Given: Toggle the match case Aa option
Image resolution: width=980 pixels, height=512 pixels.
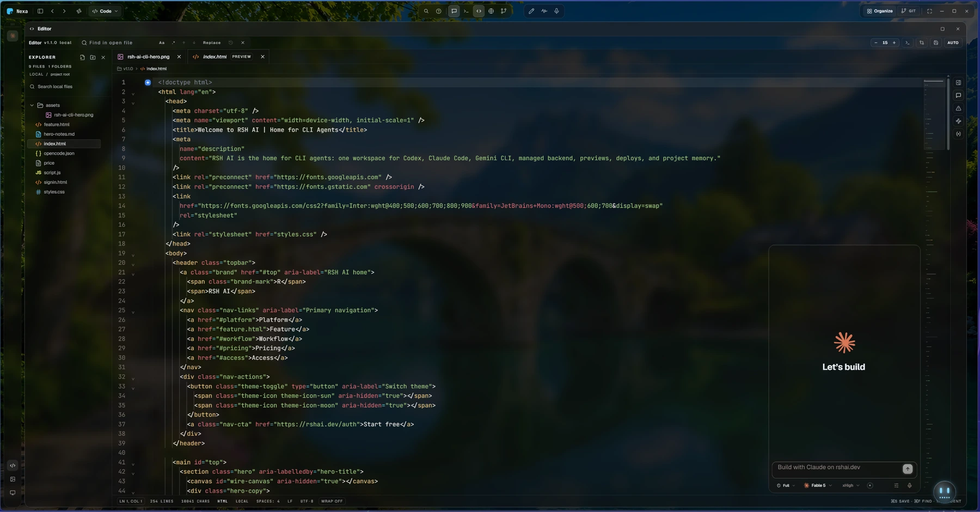Looking at the screenshot, I should 162,42.
